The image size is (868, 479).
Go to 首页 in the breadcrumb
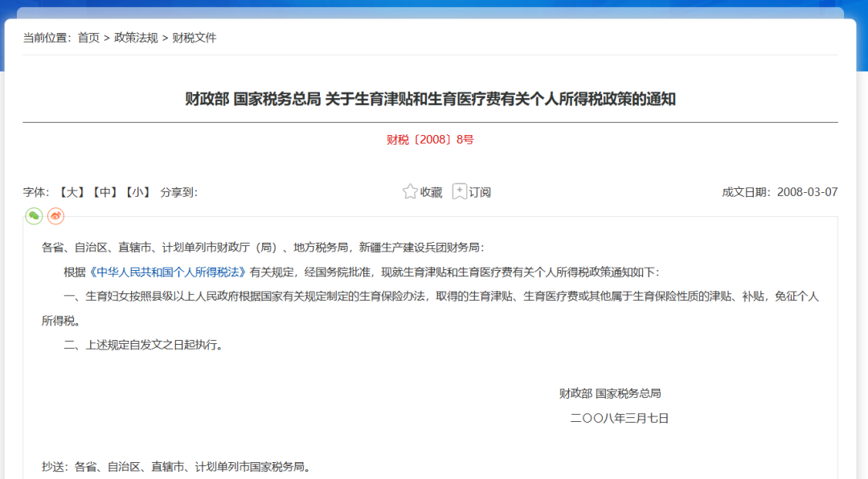tap(88, 38)
